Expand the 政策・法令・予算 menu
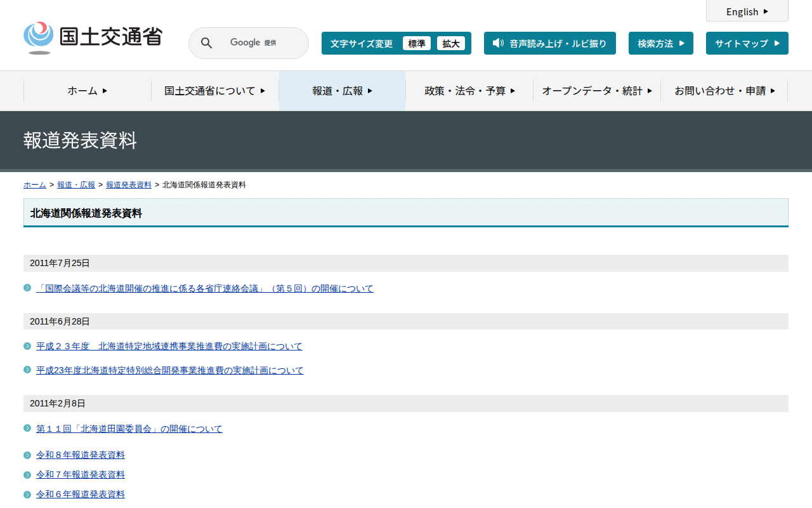 (x=469, y=91)
